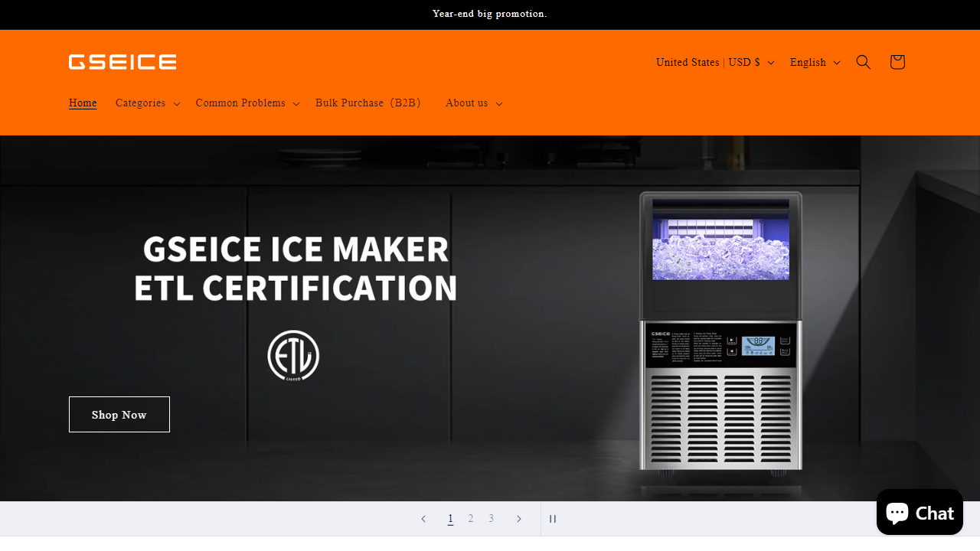
Task: Click the GSEICE ICE MAKER ETL CERTIFICATION heading
Action: [x=296, y=269]
